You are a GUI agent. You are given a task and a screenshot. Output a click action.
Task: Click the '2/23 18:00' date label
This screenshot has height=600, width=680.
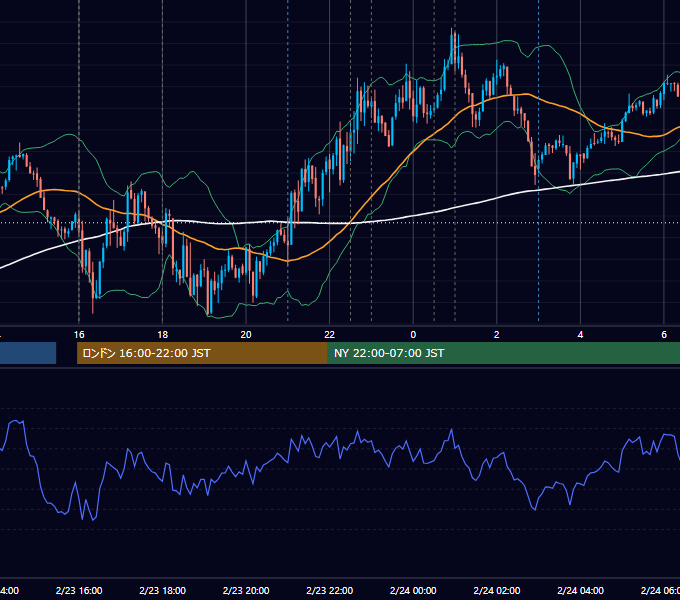coord(163,590)
